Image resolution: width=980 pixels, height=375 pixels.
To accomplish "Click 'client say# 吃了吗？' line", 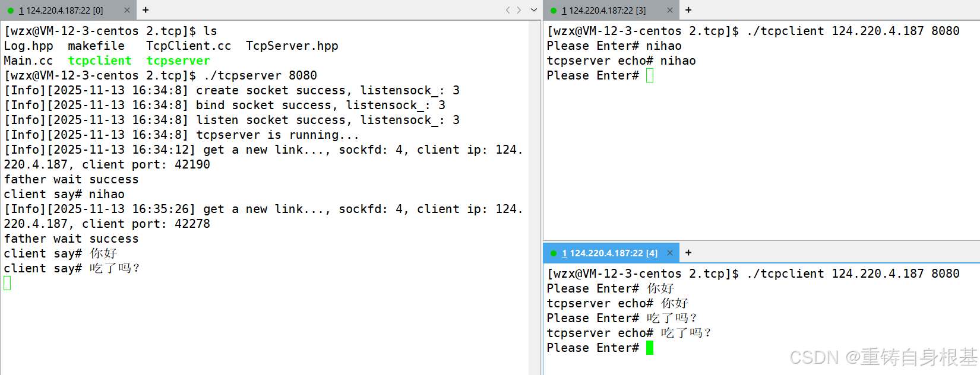I will 71,268.
